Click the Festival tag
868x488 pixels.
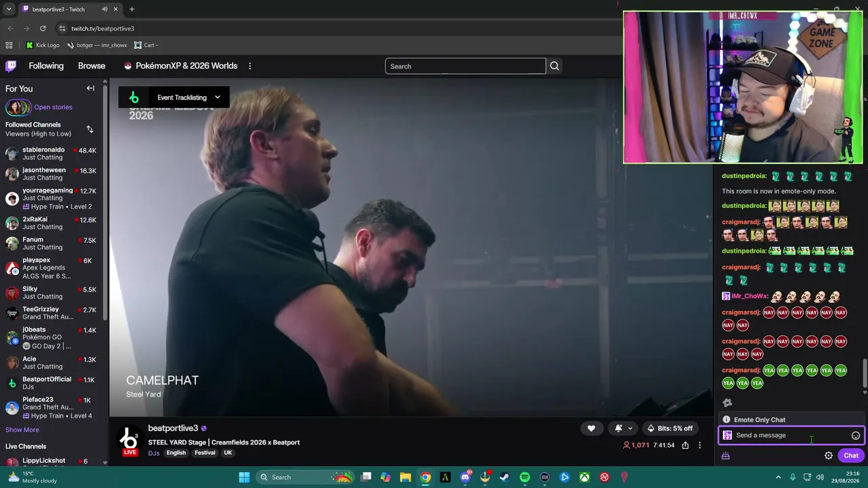tap(205, 453)
